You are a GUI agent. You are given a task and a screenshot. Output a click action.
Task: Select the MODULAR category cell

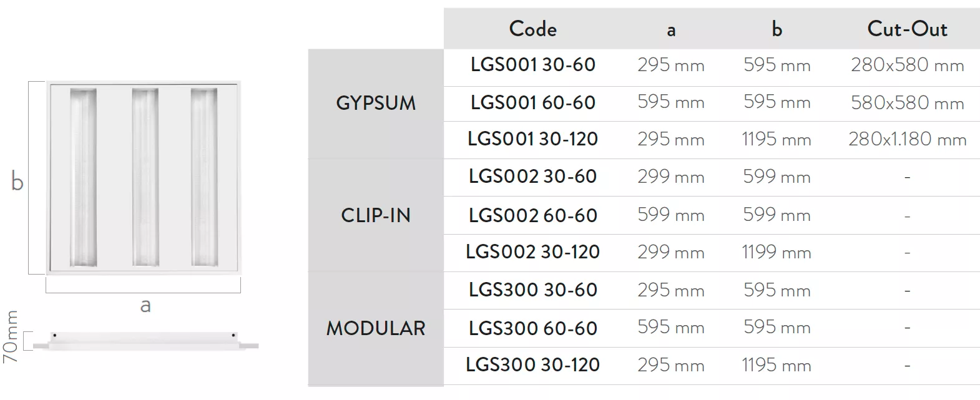click(x=376, y=328)
